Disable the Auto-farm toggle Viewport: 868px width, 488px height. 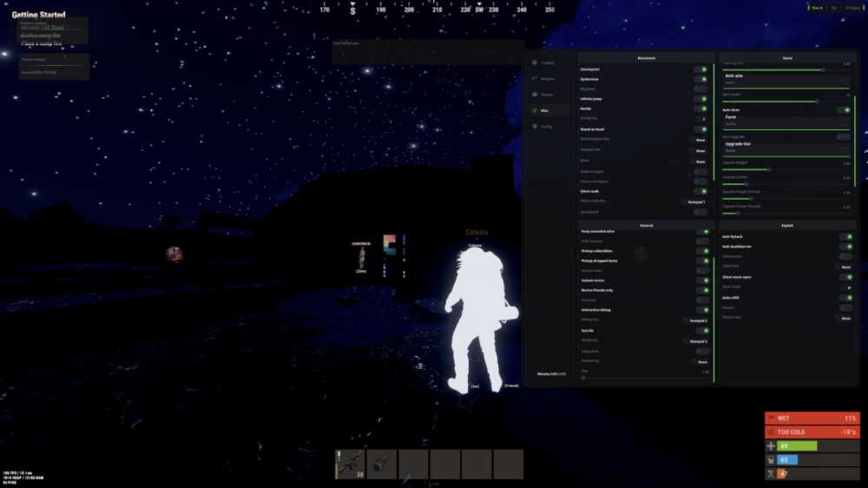pos(844,110)
